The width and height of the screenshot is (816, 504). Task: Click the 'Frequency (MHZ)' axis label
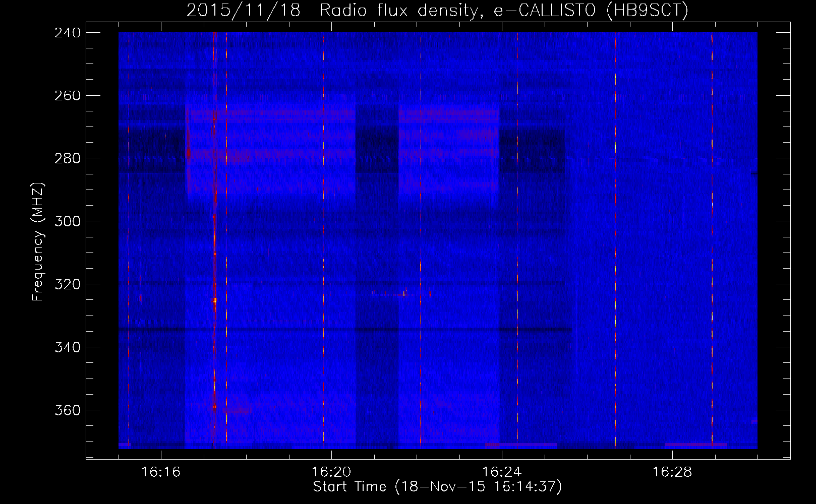[x=37, y=241]
